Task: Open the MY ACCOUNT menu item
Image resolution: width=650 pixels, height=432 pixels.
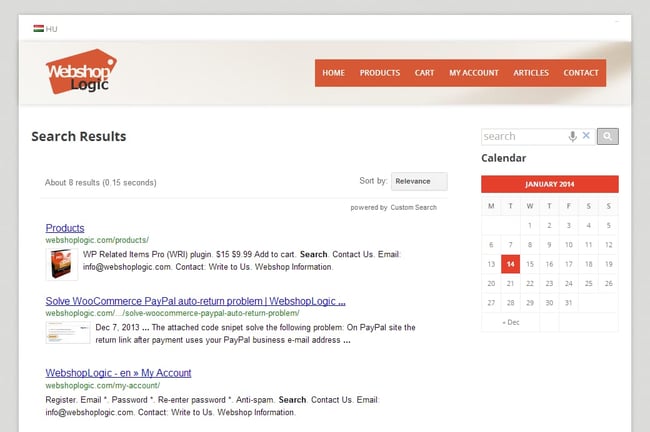Action: pos(474,73)
